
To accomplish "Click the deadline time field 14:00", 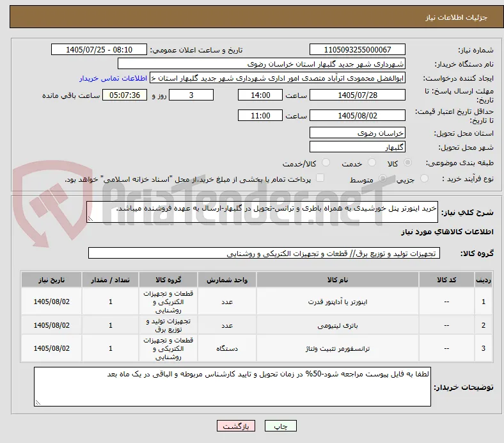I will pyautogui.click(x=260, y=95).
